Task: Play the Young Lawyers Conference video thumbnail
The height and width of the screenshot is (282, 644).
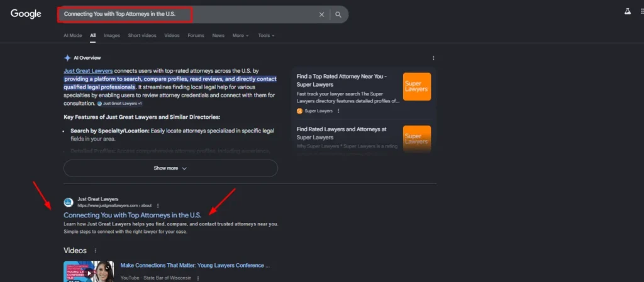Action: coord(89,272)
